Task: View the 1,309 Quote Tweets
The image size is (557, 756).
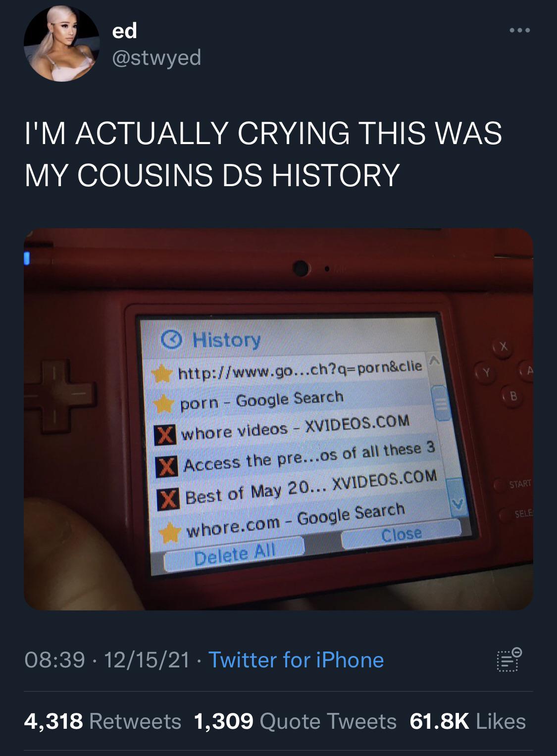Action: click(x=296, y=721)
